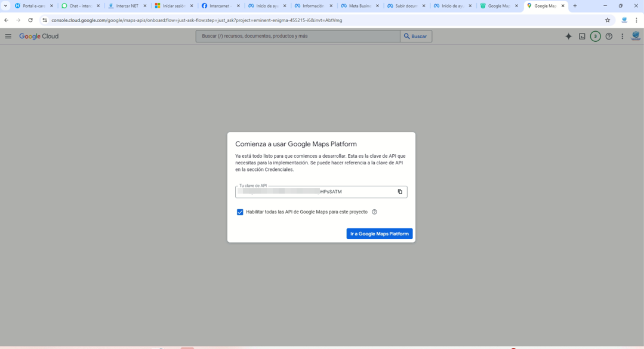The width and height of the screenshot is (644, 349).
Task: Go to the Google Cloud logo home
Action: (x=39, y=36)
